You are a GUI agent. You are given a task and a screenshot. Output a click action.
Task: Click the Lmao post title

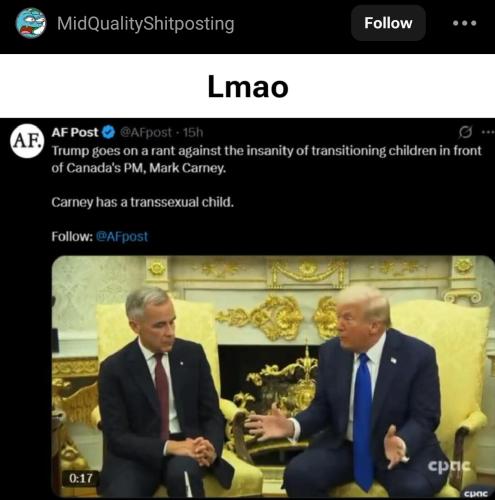pos(248,87)
